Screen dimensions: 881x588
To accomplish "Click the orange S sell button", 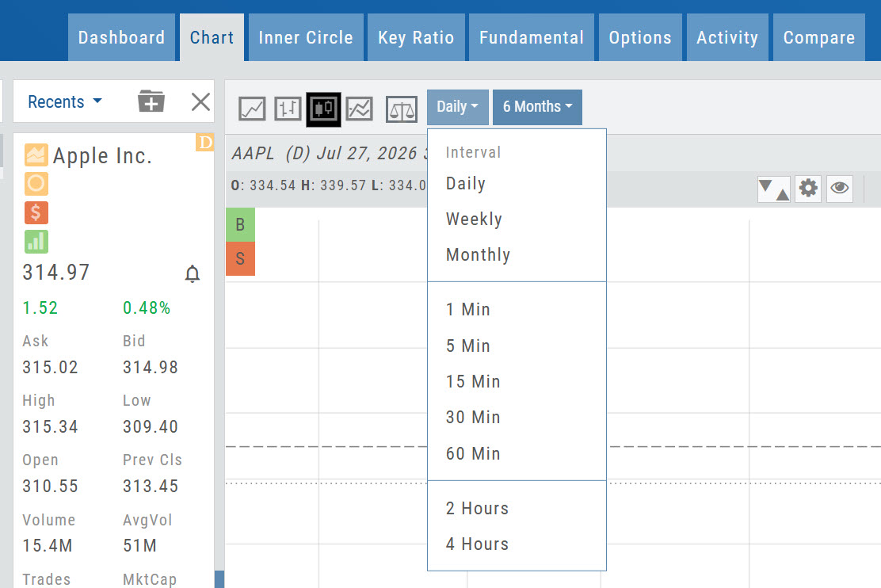I will coord(241,258).
